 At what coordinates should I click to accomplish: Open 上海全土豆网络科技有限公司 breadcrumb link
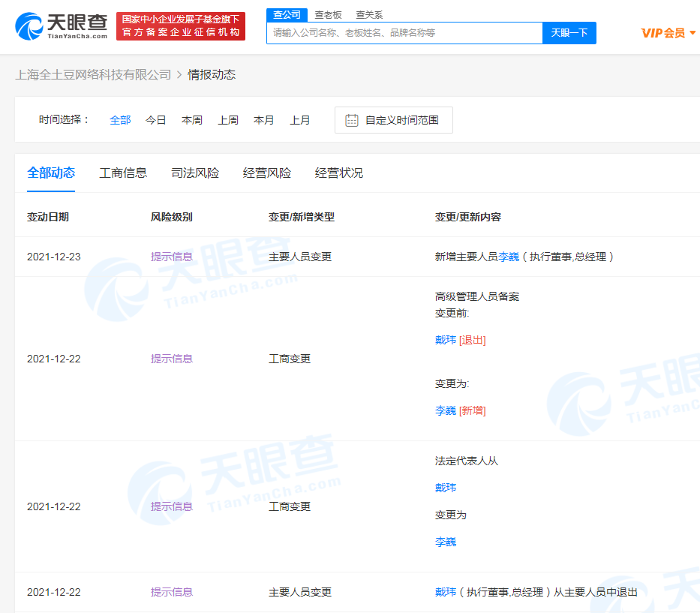(x=94, y=74)
